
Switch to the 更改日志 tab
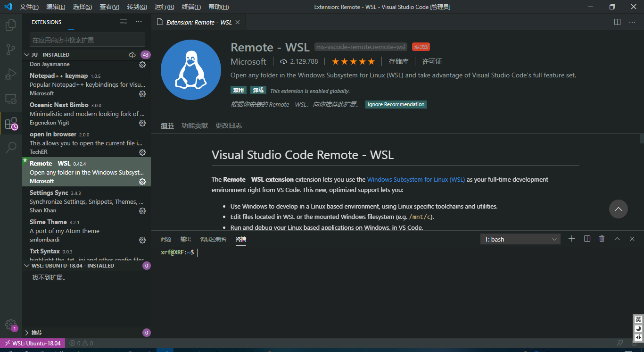point(229,126)
